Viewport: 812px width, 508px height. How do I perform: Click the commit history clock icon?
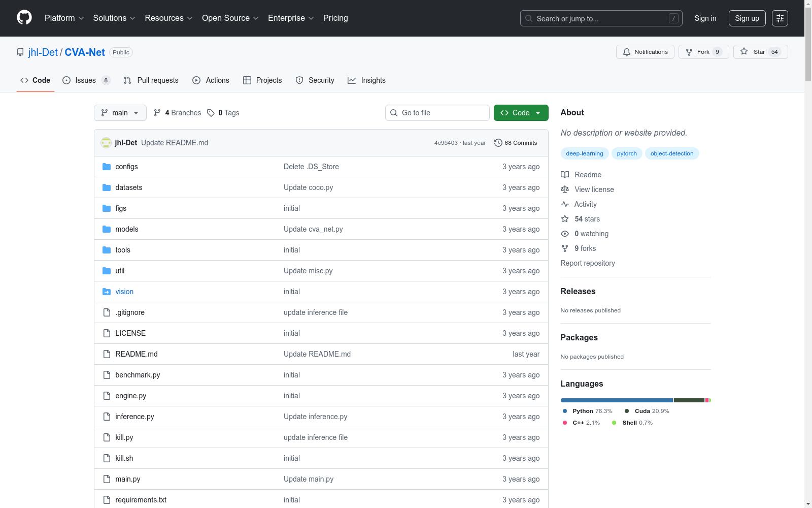498,143
